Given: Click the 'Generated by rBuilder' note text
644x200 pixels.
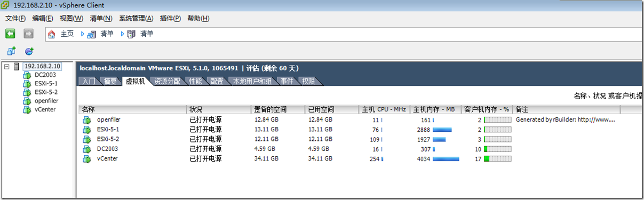Looking at the screenshot, I should 566,120.
